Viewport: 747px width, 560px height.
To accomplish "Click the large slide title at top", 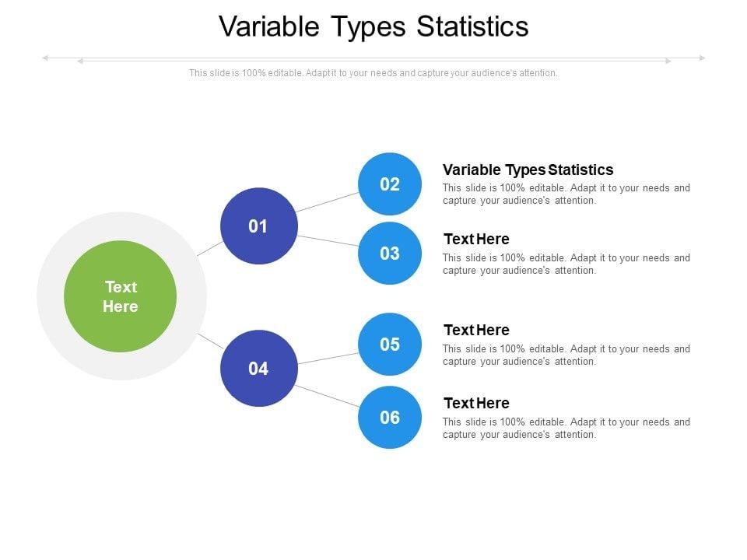I will pyautogui.click(x=373, y=26).
